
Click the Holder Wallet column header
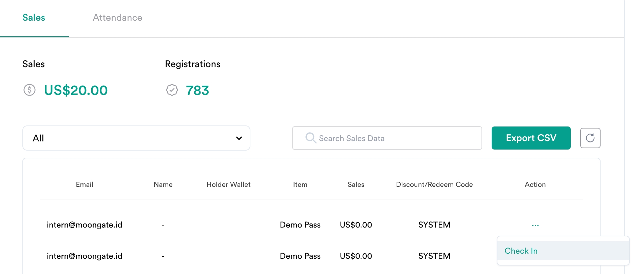(x=228, y=184)
